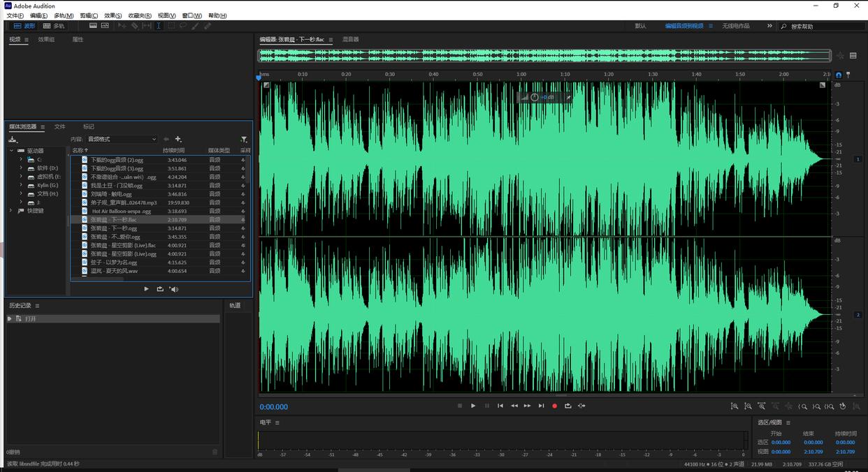868x472 pixels.
Task: Click the skip to next transport button
Action: [x=541, y=406]
